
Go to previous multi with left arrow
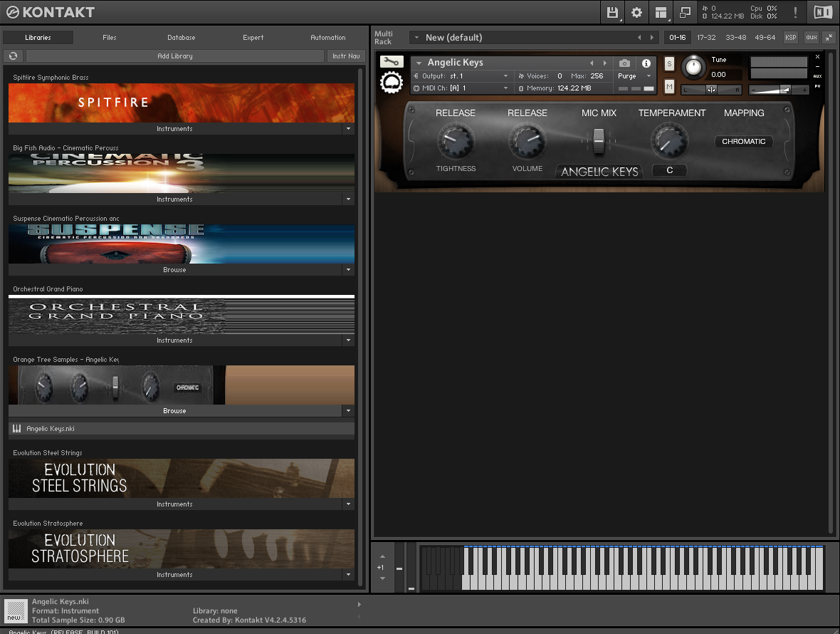pyautogui.click(x=639, y=38)
